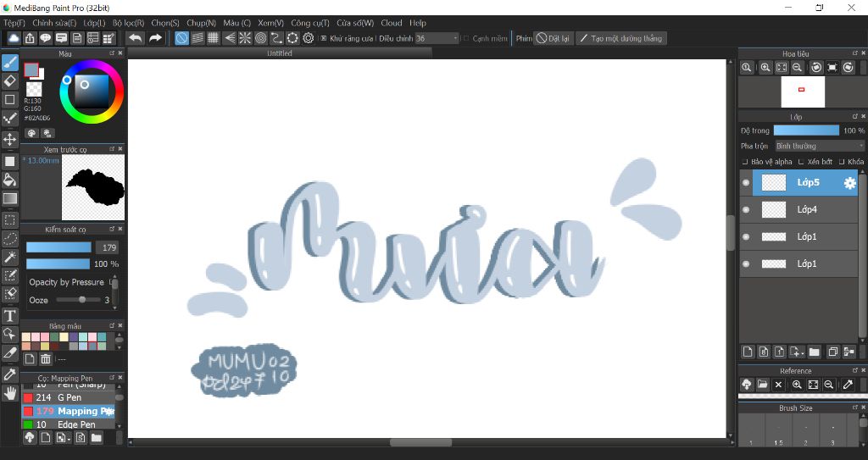Toggle visibility of Lớp5 layer

(746, 183)
